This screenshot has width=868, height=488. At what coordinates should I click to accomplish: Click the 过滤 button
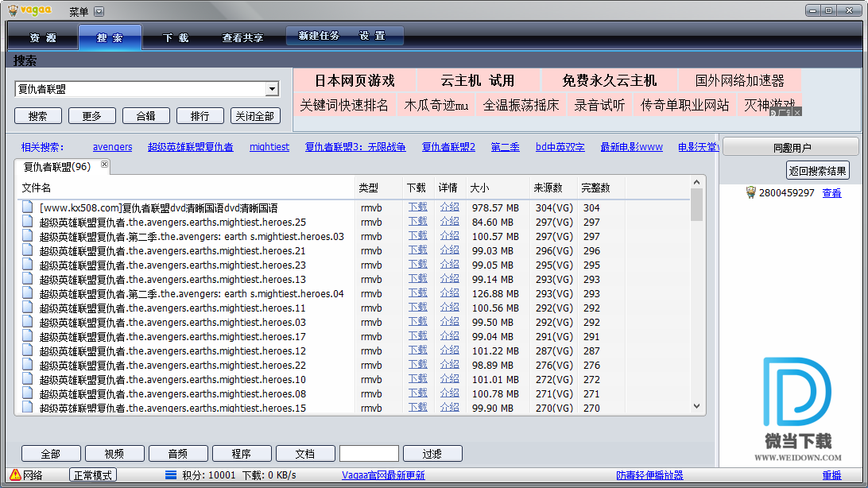[432, 454]
